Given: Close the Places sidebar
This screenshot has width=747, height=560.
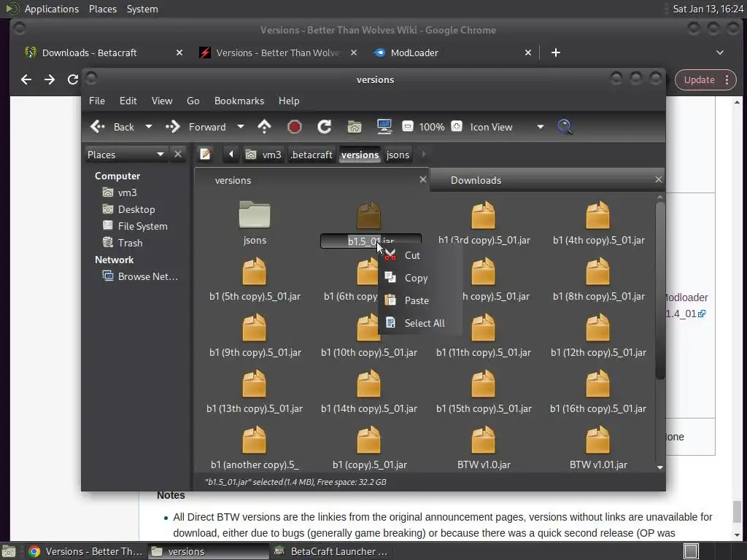Looking at the screenshot, I should tap(178, 154).
